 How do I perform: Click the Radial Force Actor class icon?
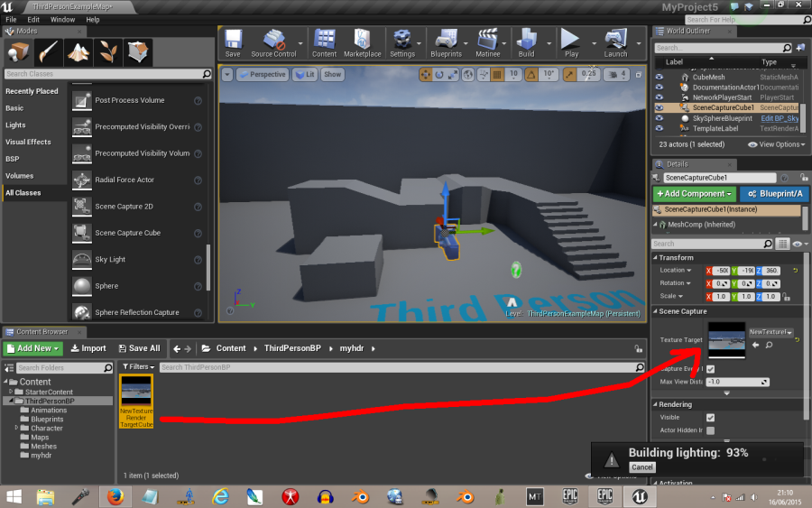(82, 180)
